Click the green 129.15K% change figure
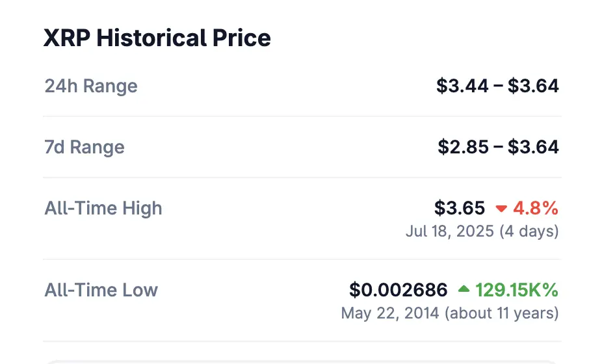This screenshot has width=589, height=364. click(x=517, y=289)
